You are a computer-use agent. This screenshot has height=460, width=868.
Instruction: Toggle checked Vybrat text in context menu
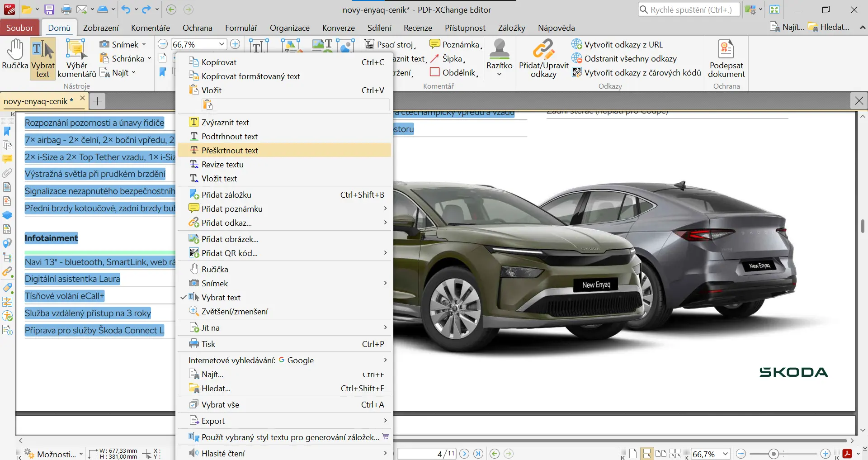point(284,297)
